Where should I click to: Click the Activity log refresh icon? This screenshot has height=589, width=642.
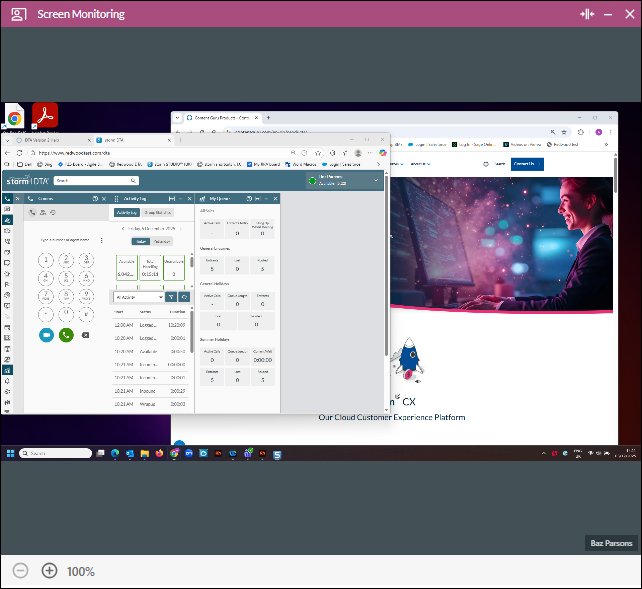(184, 297)
